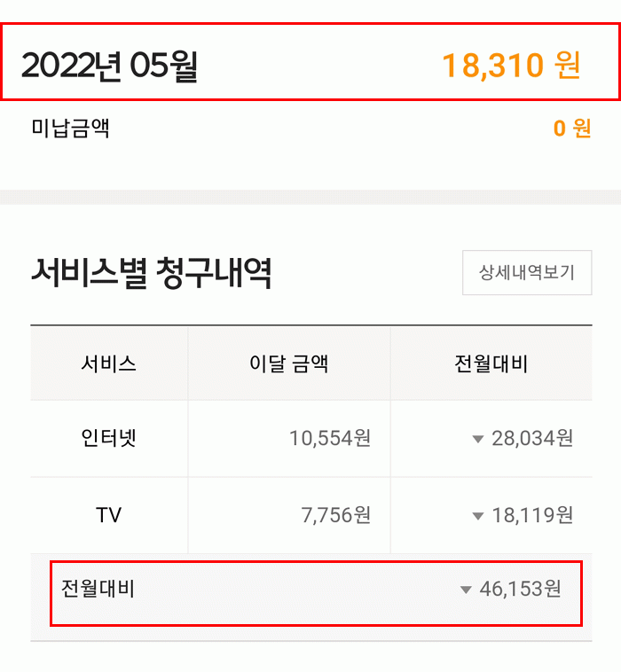
Task: Select the TV service row label
Action: pyautogui.click(x=108, y=515)
